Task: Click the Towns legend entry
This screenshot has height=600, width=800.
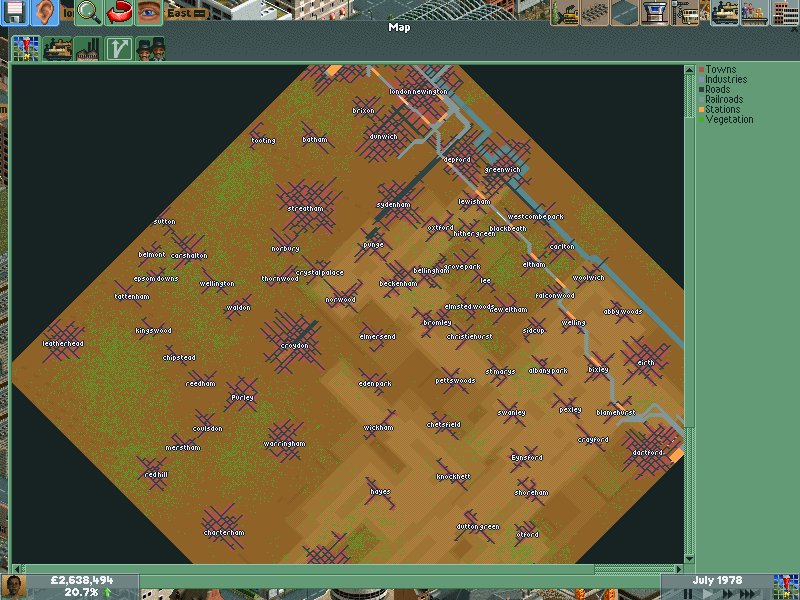Action: (x=720, y=69)
